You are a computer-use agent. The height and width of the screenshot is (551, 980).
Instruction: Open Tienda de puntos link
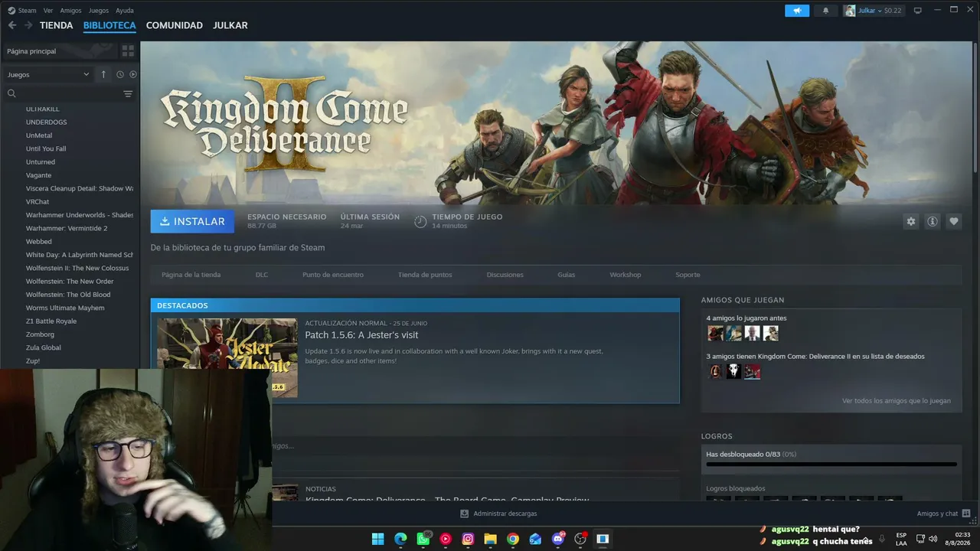(425, 275)
